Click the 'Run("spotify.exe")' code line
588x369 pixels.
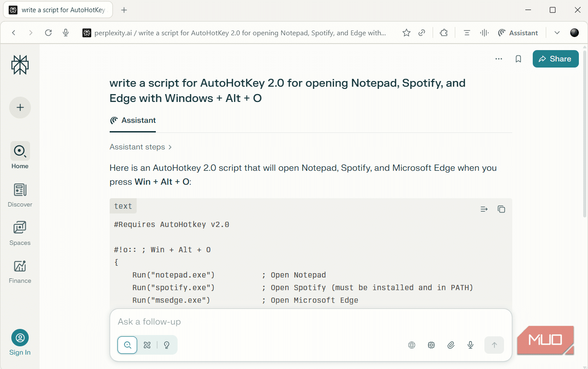point(174,288)
